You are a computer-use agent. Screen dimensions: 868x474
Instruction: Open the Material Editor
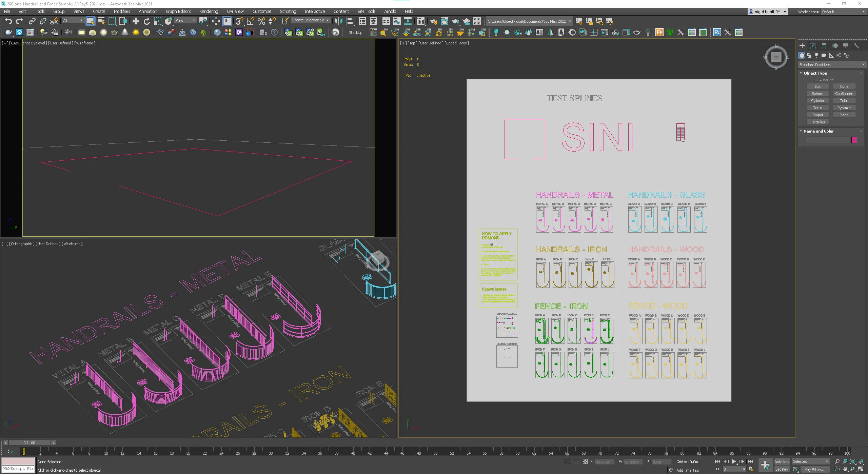click(x=420, y=21)
